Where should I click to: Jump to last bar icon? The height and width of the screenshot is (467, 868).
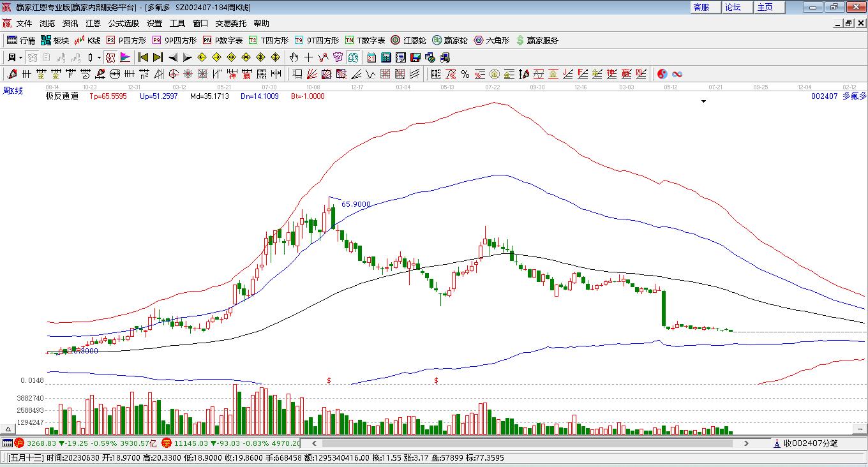pos(158,57)
